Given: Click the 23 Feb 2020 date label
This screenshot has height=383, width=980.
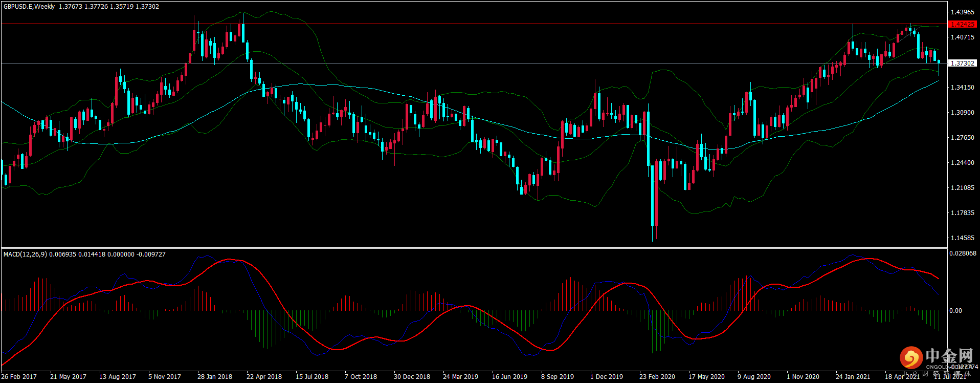Looking at the screenshot, I should tap(657, 376).
